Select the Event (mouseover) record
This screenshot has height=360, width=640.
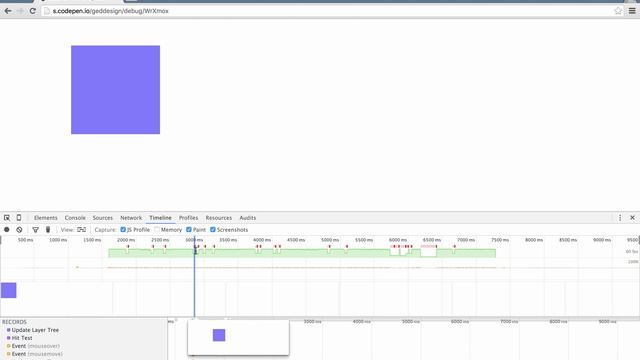[x=36, y=346]
